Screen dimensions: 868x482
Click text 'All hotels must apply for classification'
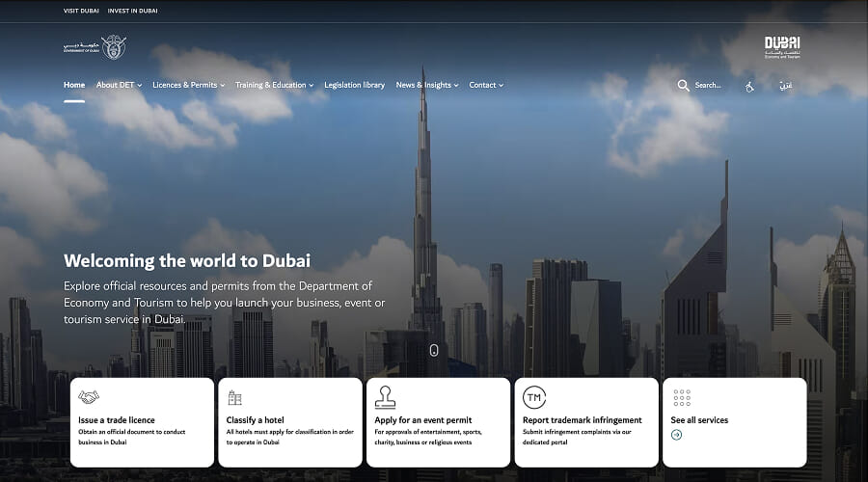click(282, 432)
